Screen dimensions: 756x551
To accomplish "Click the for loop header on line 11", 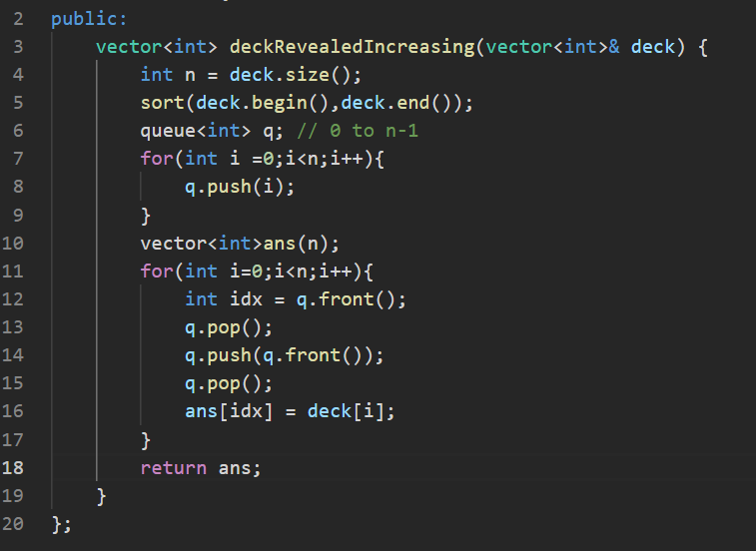I will coord(257,272).
